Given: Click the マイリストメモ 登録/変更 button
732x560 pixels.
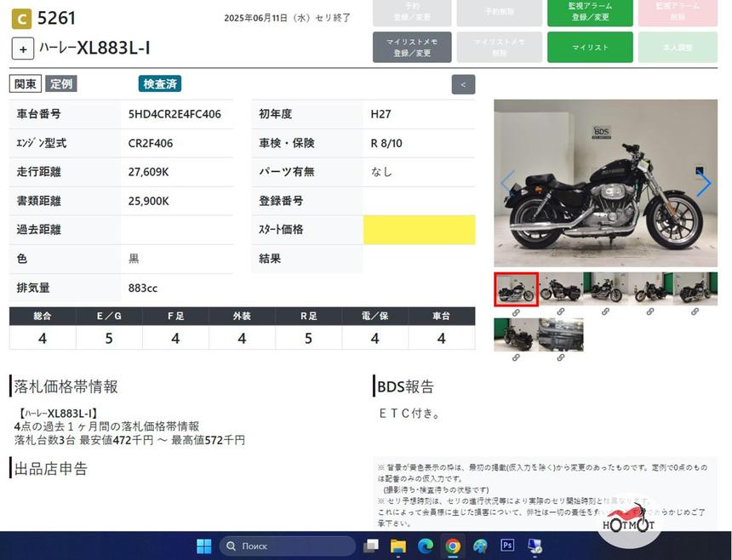Looking at the screenshot, I should coord(412,48).
